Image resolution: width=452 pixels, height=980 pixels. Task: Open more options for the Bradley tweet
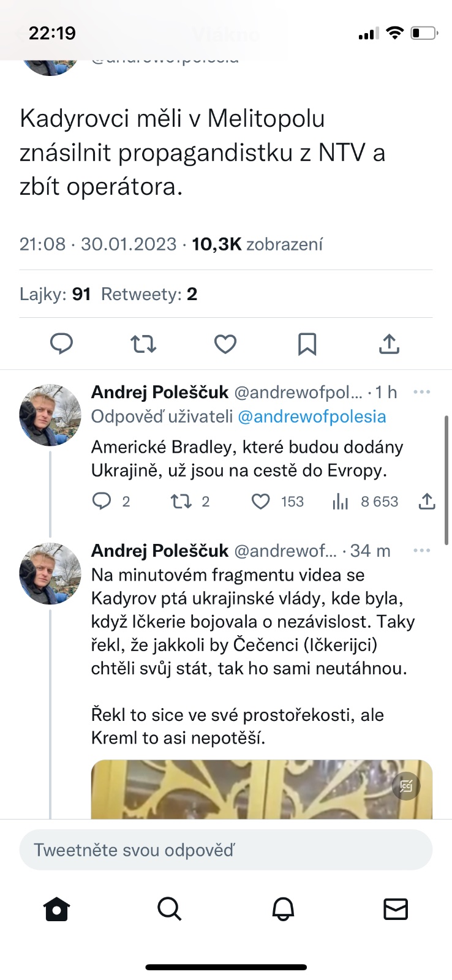click(422, 392)
